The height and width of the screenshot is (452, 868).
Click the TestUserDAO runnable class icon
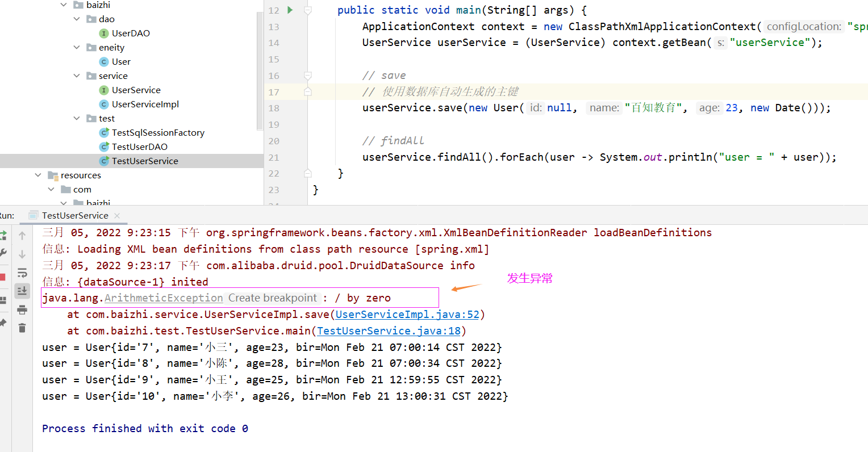pos(104,147)
